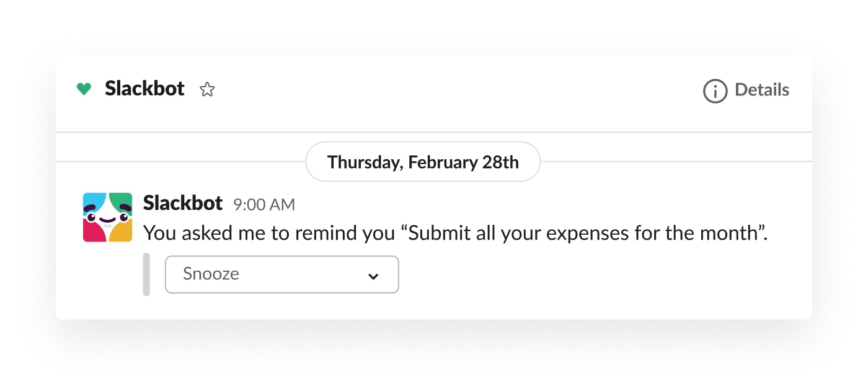868x374 pixels.
Task: Click the divider line right of date pill
Action: 676,162
